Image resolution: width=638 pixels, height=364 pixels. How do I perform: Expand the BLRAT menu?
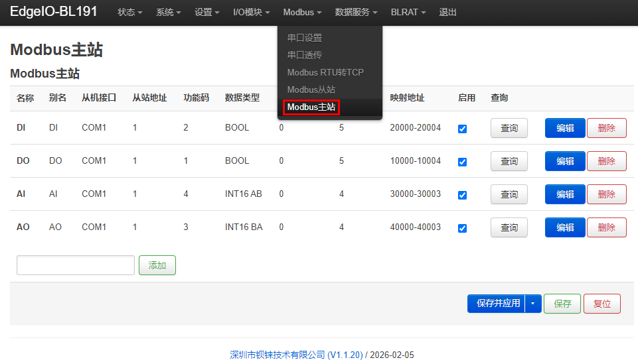click(408, 12)
